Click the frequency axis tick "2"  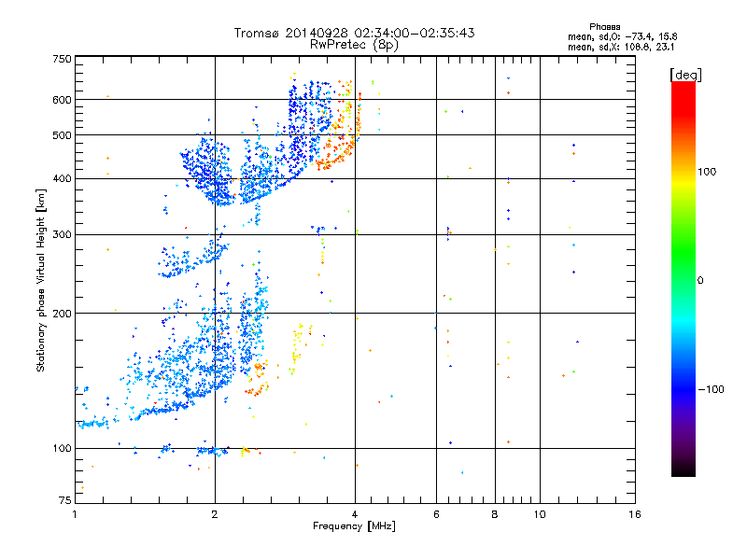coord(215,514)
